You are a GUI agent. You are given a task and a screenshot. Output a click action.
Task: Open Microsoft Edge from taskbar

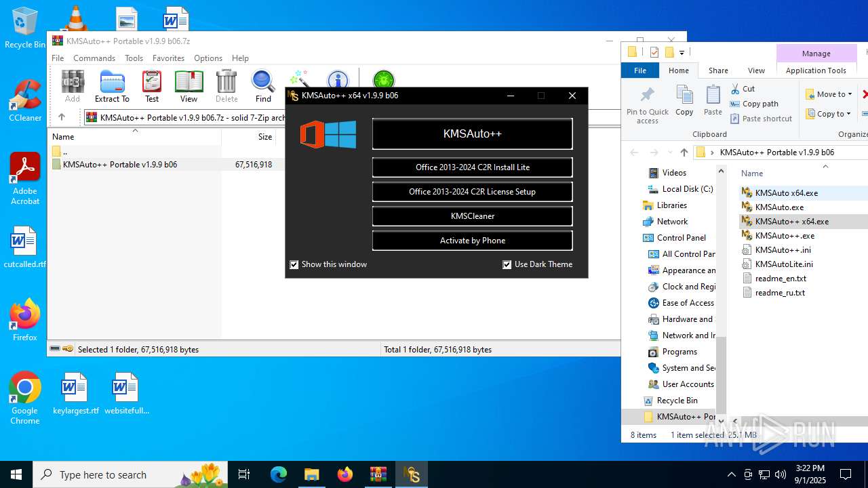pos(279,474)
